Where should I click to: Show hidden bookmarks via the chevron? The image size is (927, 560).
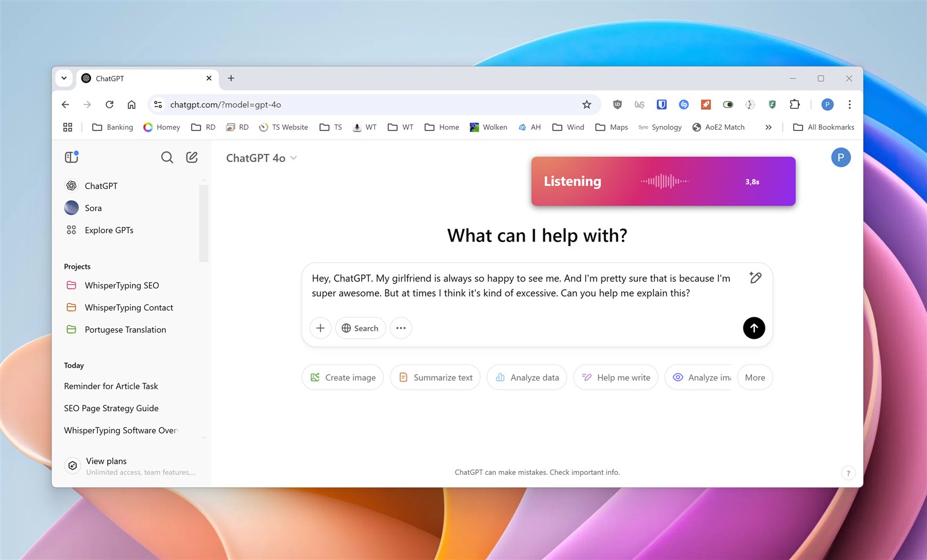[768, 127]
